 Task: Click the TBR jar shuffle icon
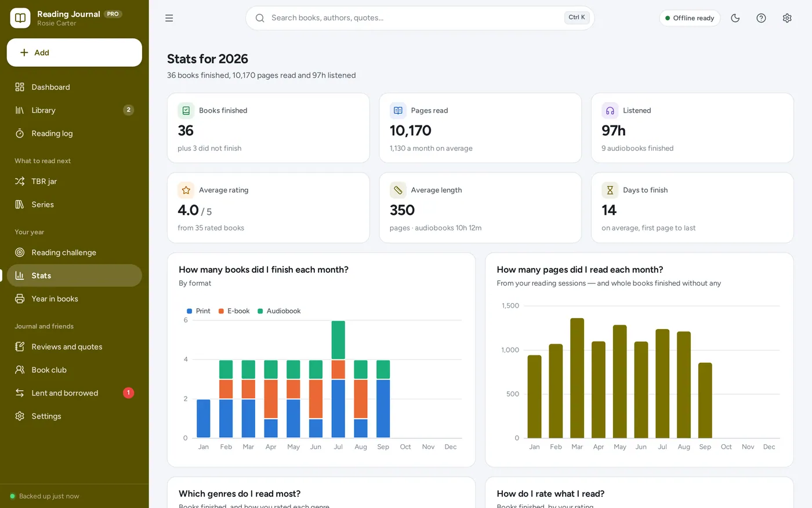pyautogui.click(x=20, y=181)
